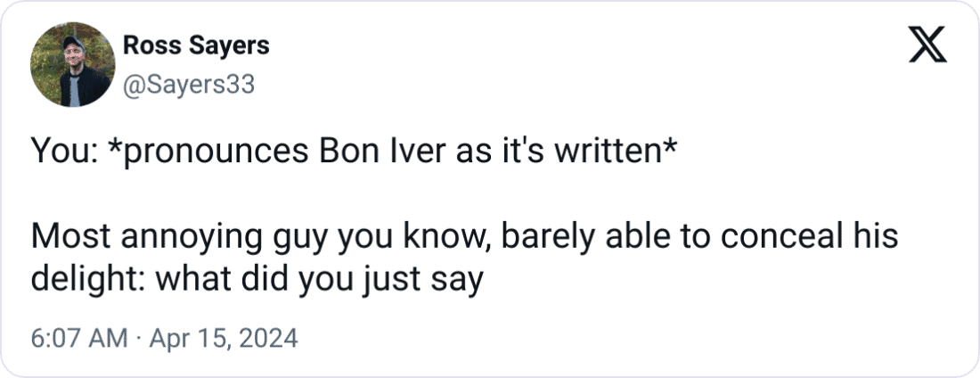Click the 6:07 AM timestamp
The width and height of the screenshot is (980, 378).
78,339
